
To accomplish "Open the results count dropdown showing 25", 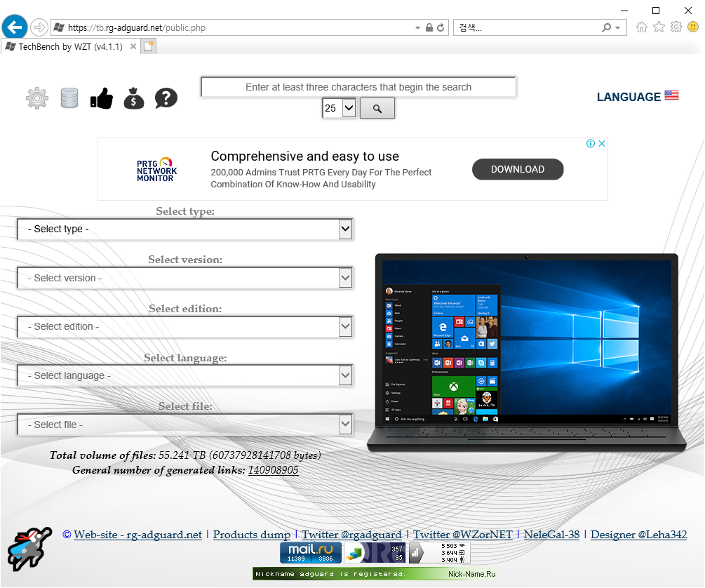I will pyautogui.click(x=339, y=108).
